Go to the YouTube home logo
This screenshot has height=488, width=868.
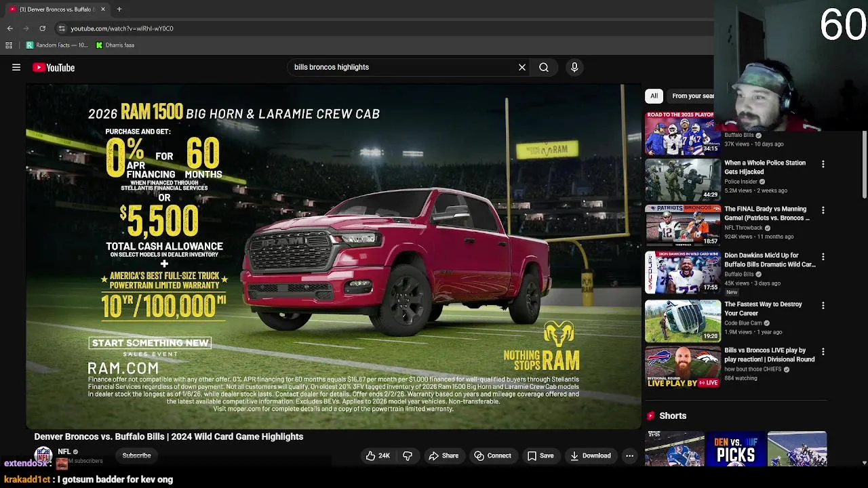[x=54, y=67]
